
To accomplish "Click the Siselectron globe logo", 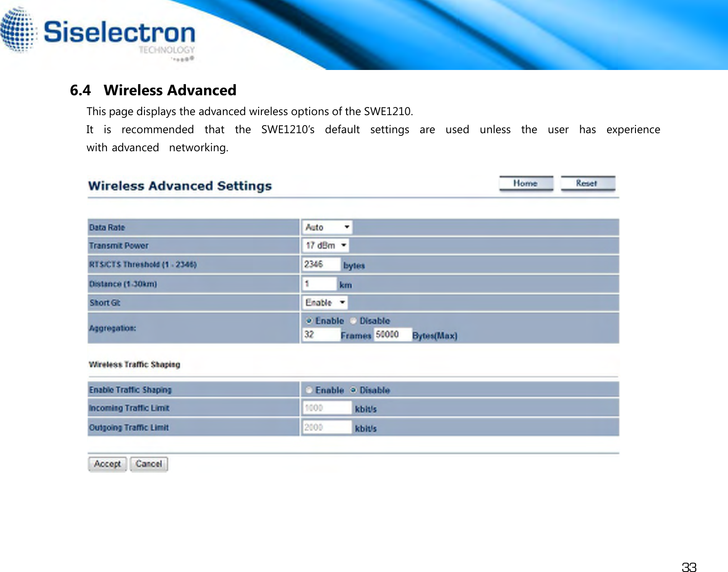I will (x=19, y=30).
